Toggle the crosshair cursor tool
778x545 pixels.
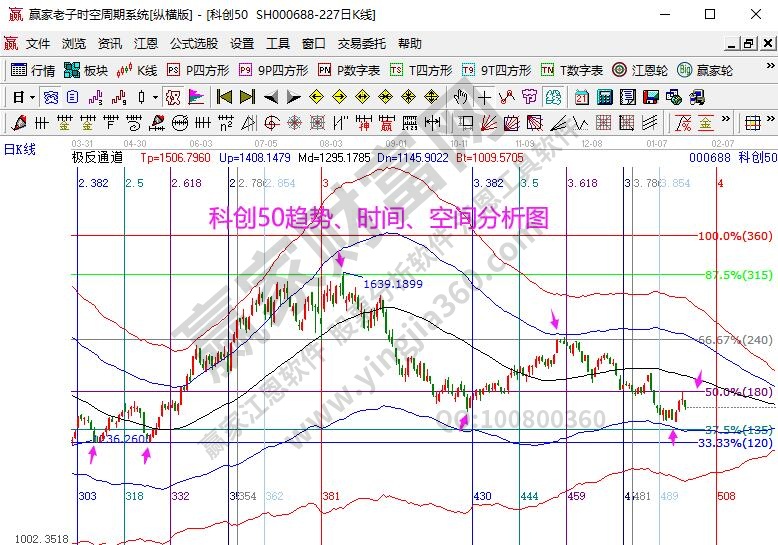[x=484, y=97]
